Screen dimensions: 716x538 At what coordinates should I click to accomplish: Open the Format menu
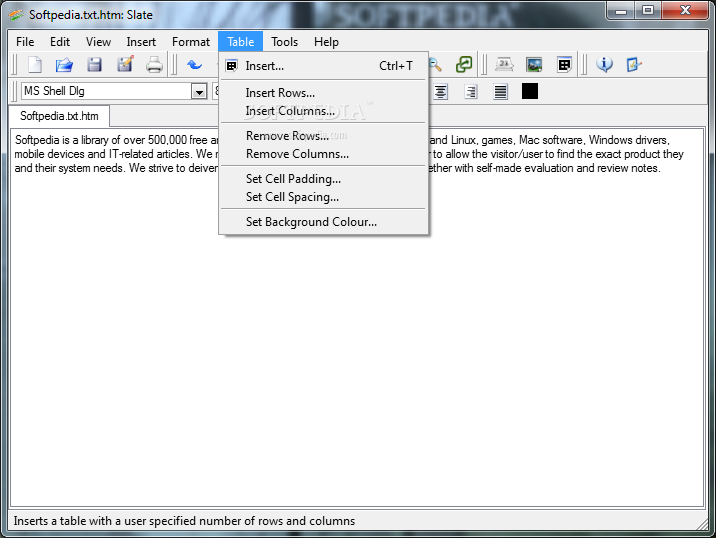(191, 42)
